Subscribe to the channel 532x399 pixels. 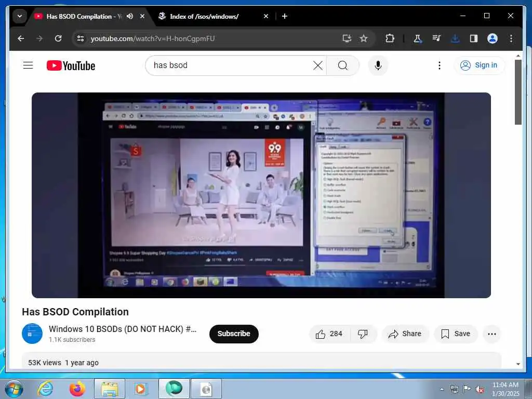pyautogui.click(x=234, y=334)
